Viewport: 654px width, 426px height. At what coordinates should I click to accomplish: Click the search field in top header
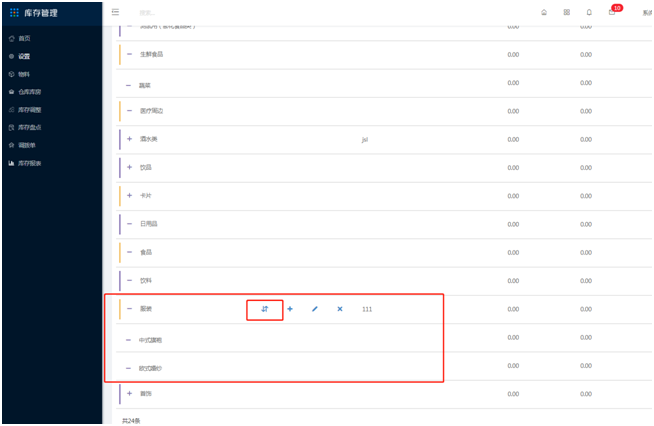147,13
